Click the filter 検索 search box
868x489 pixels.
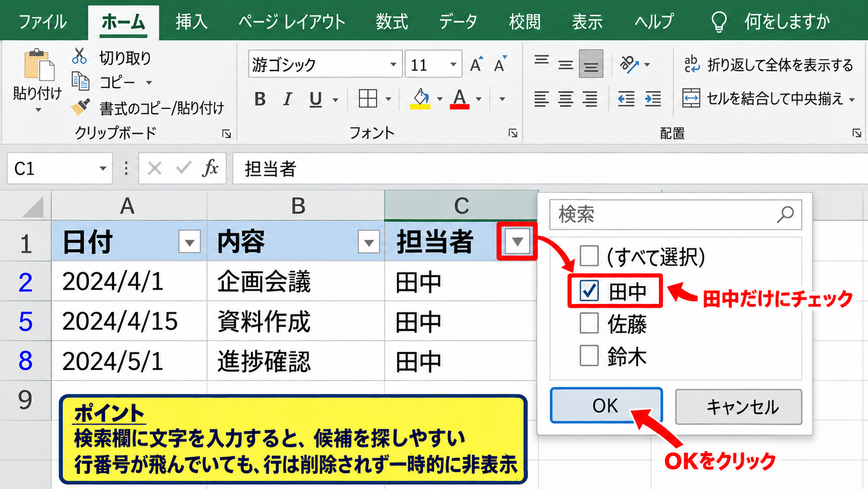[675, 214]
